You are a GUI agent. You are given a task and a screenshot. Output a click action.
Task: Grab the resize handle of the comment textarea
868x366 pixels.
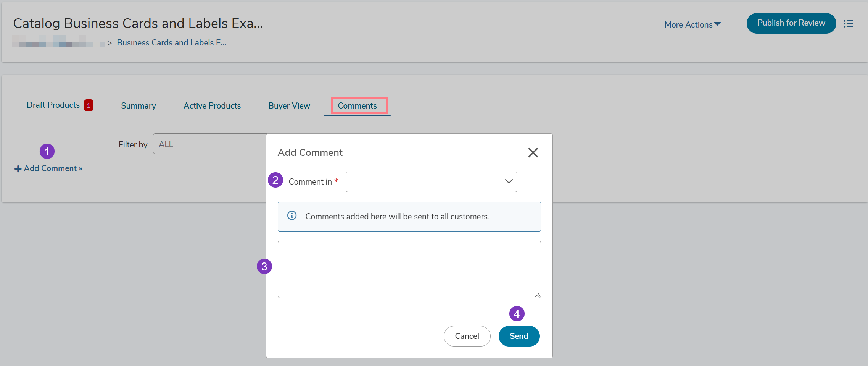coord(537,295)
